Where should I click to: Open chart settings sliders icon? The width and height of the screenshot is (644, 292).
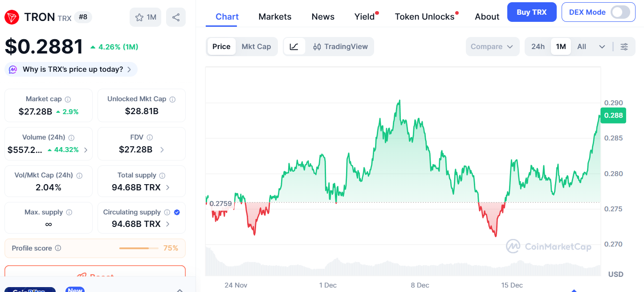624,47
